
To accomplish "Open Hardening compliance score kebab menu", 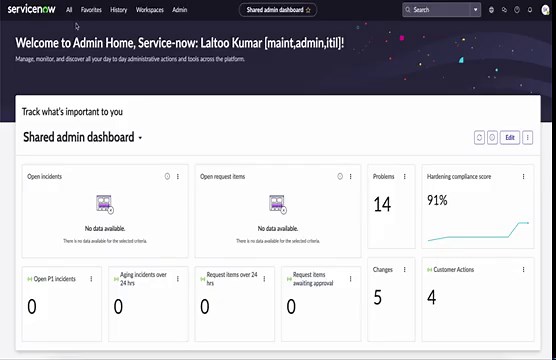I will point(523,176).
